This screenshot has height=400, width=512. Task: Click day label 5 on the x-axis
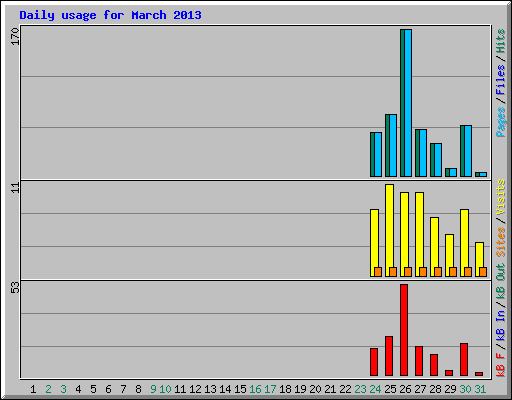(x=93, y=389)
